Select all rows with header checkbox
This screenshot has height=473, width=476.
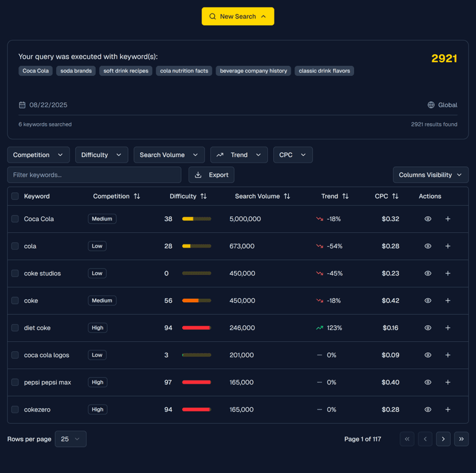click(x=15, y=196)
